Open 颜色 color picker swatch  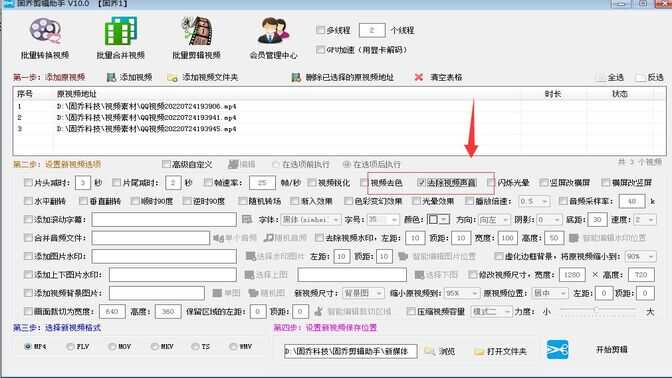pos(438,219)
